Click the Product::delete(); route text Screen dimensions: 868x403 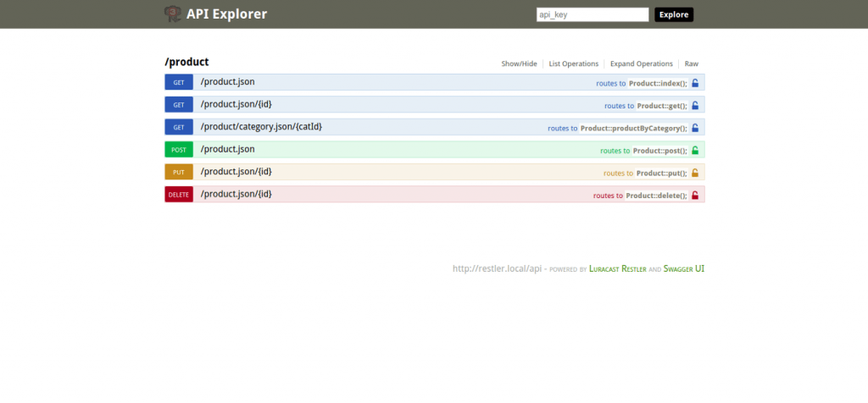coord(657,195)
